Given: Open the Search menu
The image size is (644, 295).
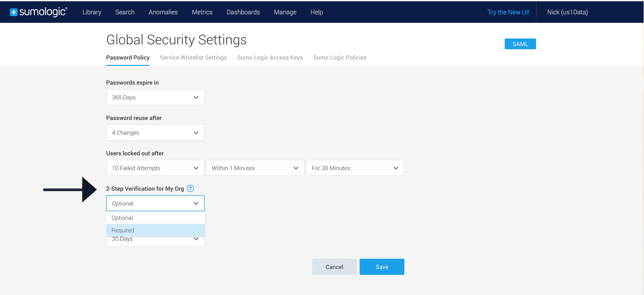Looking at the screenshot, I should tap(125, 12).
